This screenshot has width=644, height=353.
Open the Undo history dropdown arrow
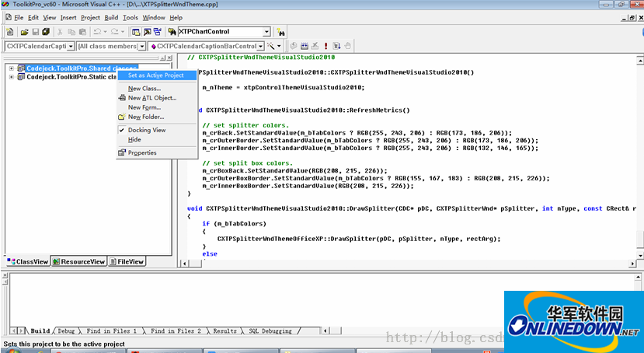tap(105, 32)
